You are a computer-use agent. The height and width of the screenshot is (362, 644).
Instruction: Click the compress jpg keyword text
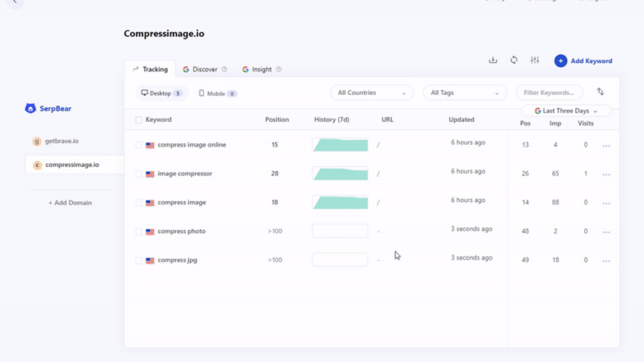[x=178, y=260]
